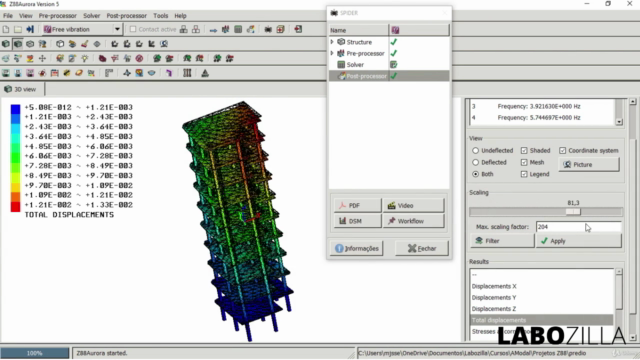640x360 pixels.
Task: Open the Help menu
Action: pyautogui.click(x=180, y=16)
